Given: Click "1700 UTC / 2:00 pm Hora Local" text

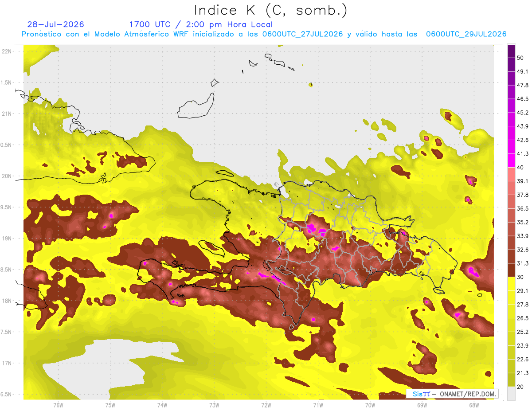Looking at the screenshot, I should pos(201,24).
